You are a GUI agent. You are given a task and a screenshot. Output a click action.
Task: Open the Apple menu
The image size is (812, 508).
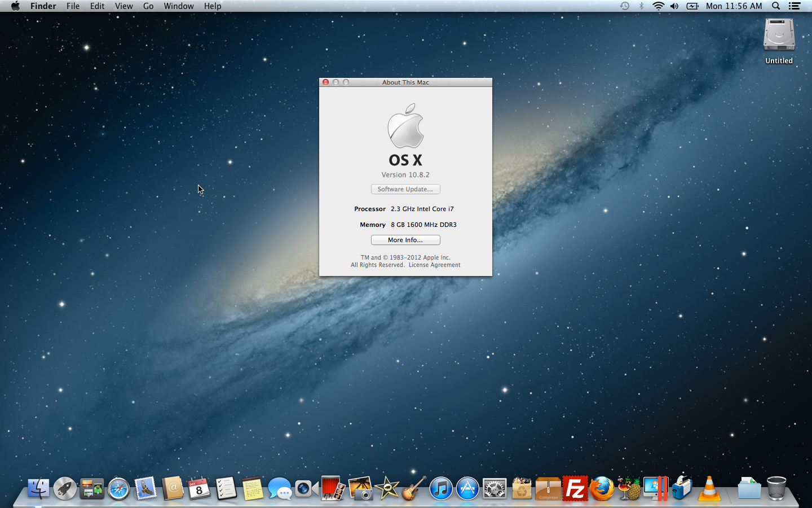15,6
